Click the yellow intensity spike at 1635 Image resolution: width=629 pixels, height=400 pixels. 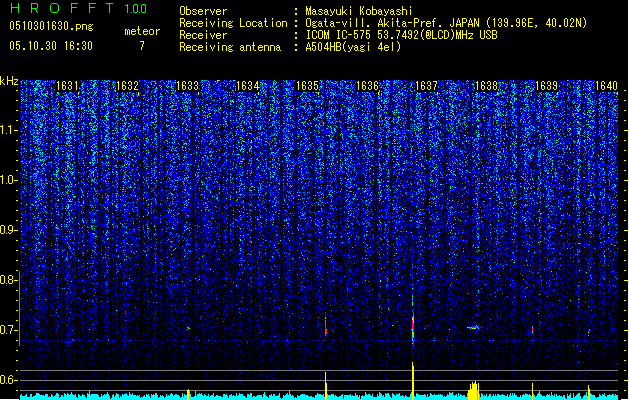[x=326, y=386]
